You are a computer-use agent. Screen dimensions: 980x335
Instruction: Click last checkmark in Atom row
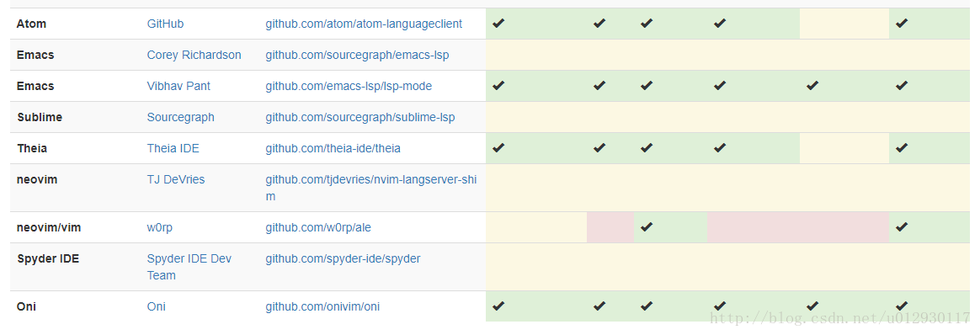[x=901, y=24]
